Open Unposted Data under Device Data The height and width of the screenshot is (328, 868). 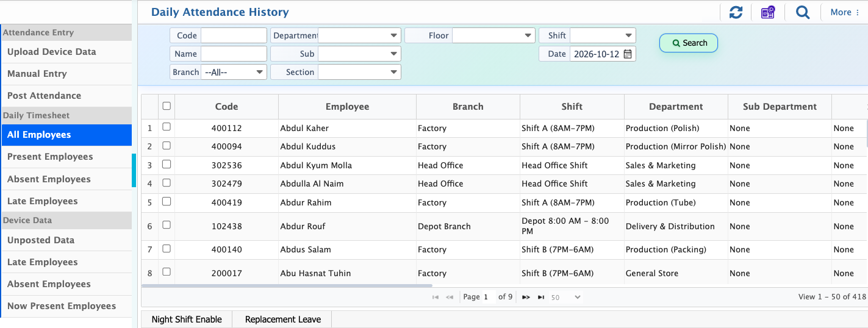pyautogui.click(x=66, y=240)
